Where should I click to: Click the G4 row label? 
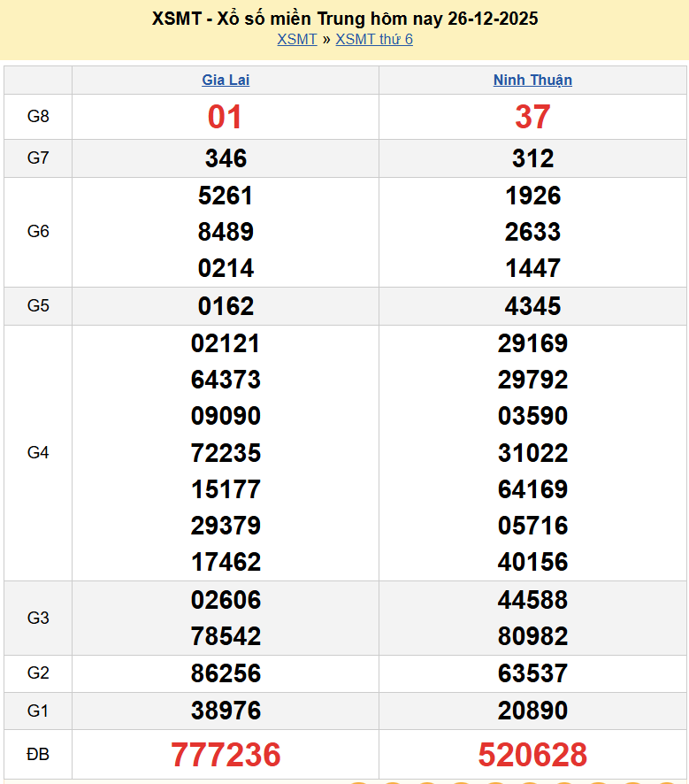(38, 452)
